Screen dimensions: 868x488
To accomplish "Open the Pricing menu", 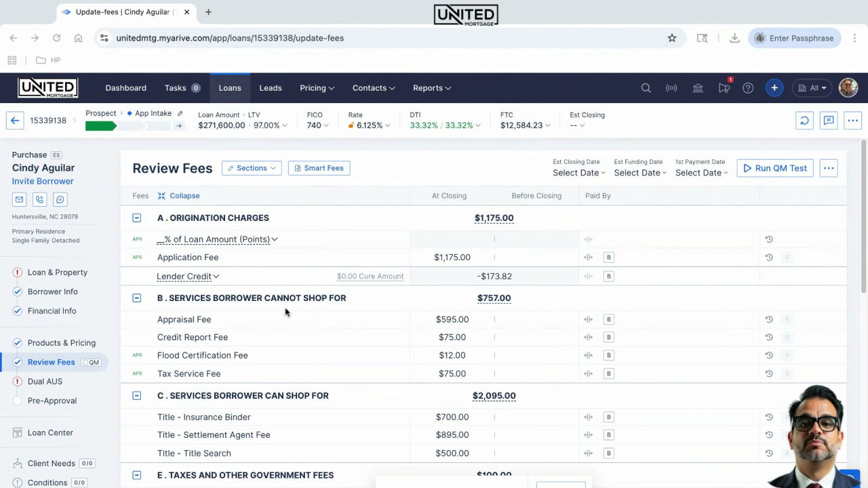I will coord(317,88).
